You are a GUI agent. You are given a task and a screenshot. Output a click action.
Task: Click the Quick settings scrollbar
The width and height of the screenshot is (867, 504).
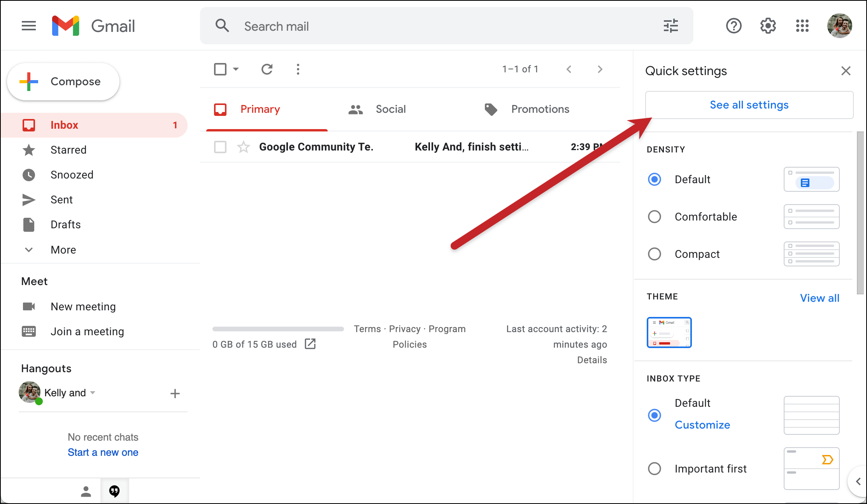tap(860, 213)
